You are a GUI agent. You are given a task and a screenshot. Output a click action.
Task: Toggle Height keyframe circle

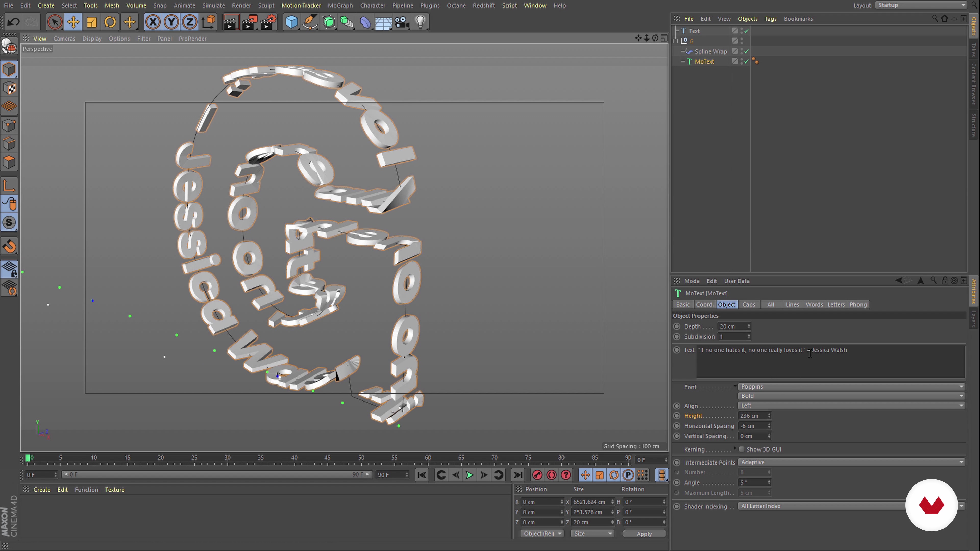[677, 416]
